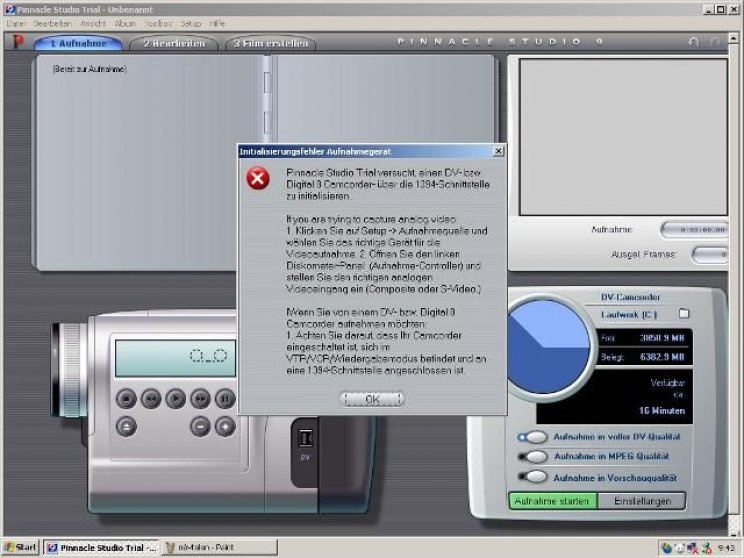Open the Ansicht menu
The image size is (744, 558).
click(x=93, y=23)
